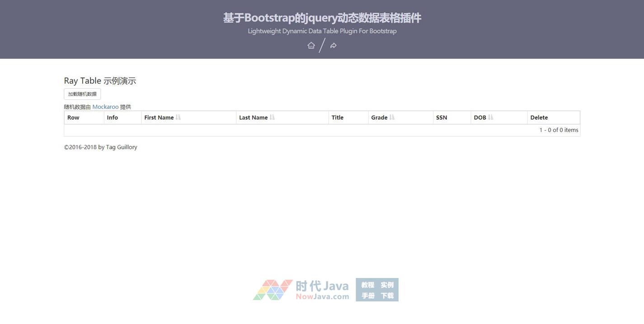The width and height of the screenshot is (644, 324).
Task: Sort by First Name using its sort icon
Action: pos(178,117)
